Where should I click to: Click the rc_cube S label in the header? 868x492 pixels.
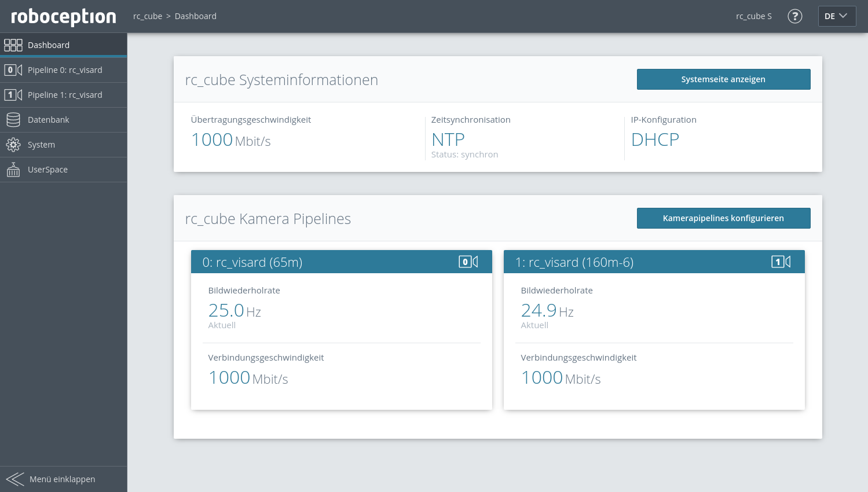click(x=753, y=16)
